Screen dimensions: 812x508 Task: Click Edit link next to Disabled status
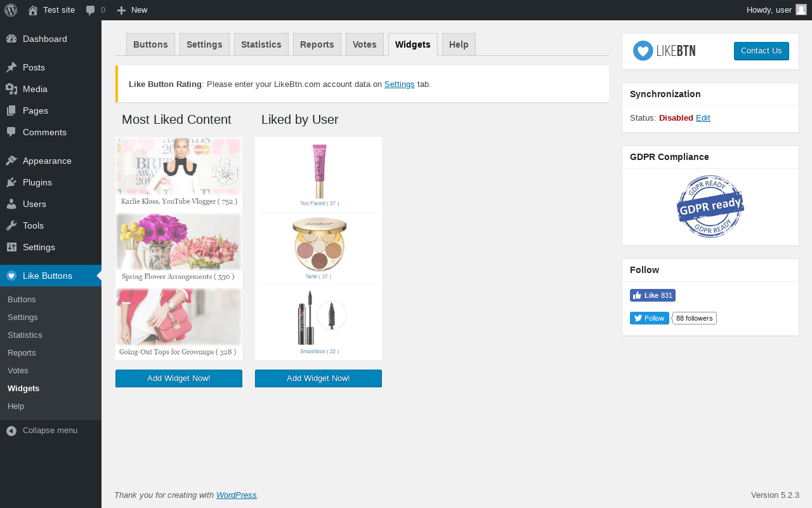click(703, 118)
